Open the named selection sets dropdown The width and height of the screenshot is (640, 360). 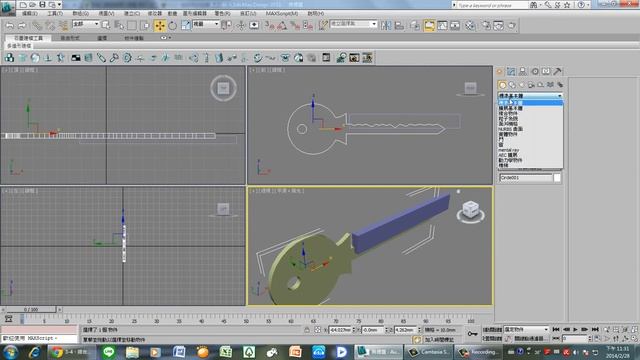(353, 24)
